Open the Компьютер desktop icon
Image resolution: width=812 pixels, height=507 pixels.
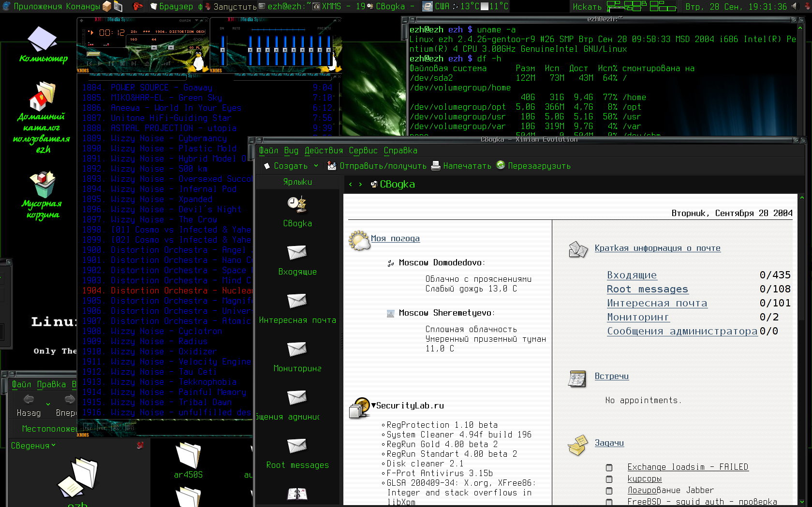tap(43, 39)
